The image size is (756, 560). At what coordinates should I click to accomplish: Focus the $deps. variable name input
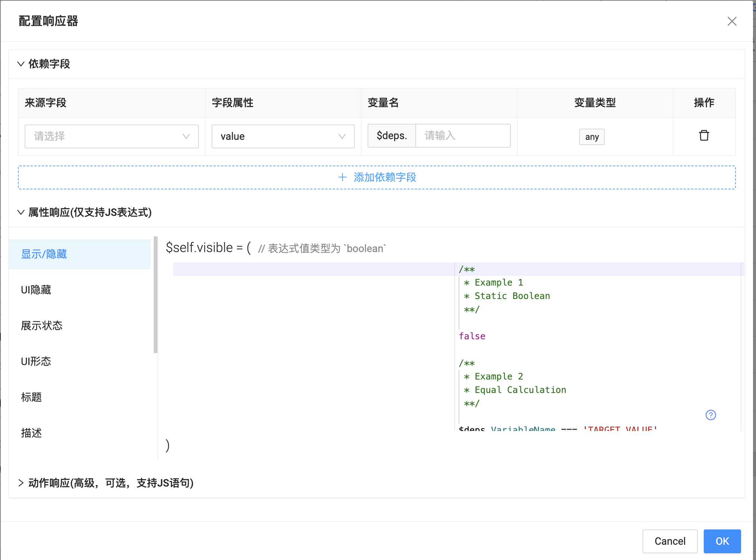(x=463, y=136)
